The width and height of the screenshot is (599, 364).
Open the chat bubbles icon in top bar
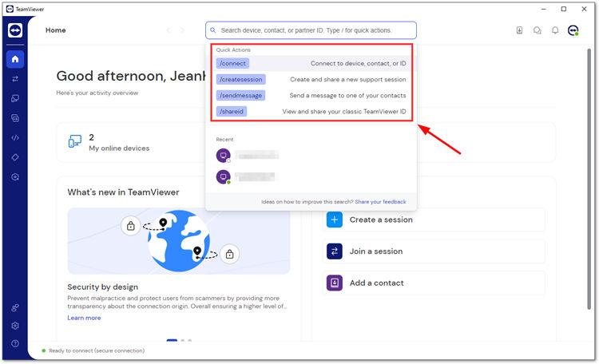tap(538, 30)
